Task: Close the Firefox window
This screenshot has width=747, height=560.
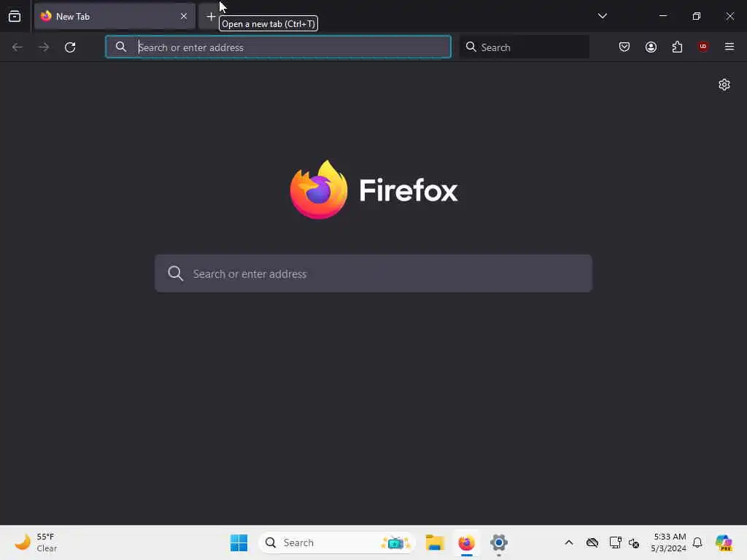Action: click(x=729, y=16)
